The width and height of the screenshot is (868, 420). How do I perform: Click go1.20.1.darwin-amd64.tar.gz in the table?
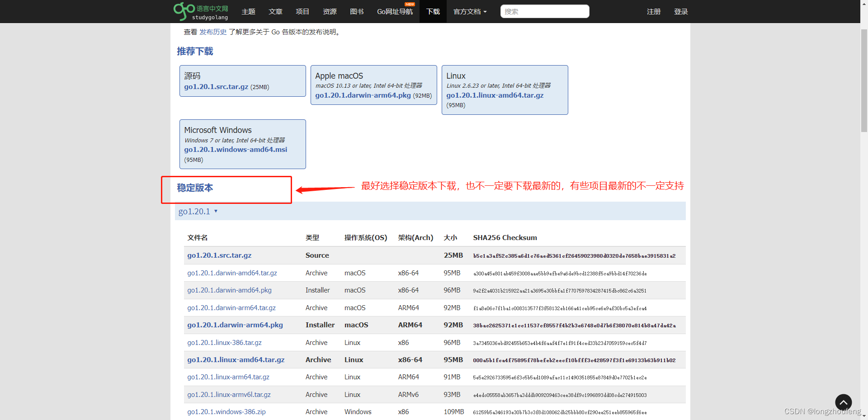point(232,273)
